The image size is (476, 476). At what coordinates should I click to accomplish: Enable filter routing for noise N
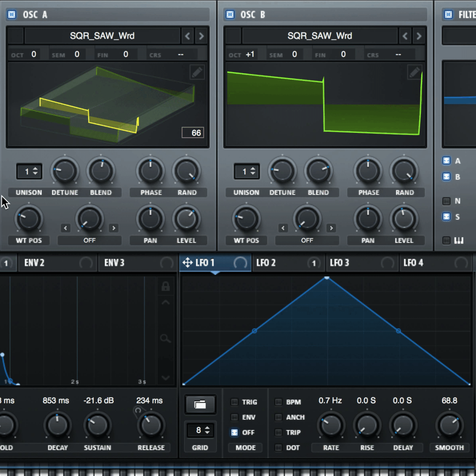point(447,201)
